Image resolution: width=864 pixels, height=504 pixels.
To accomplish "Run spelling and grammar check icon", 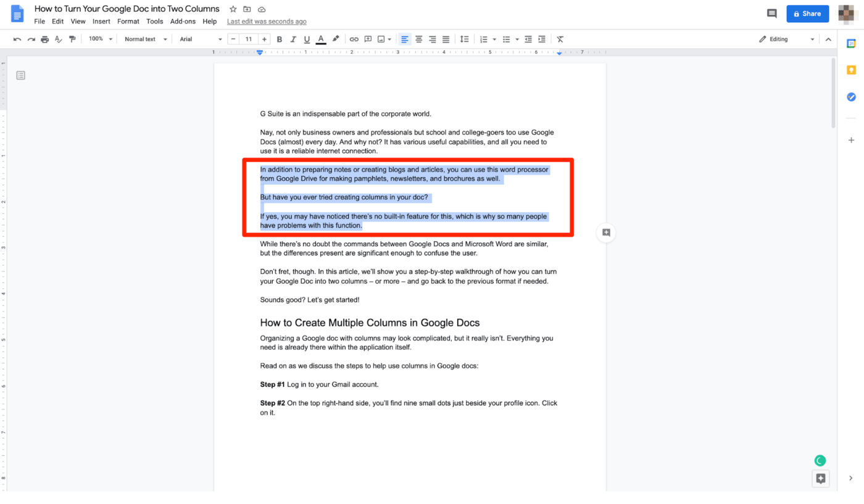I will click(59, 39).
